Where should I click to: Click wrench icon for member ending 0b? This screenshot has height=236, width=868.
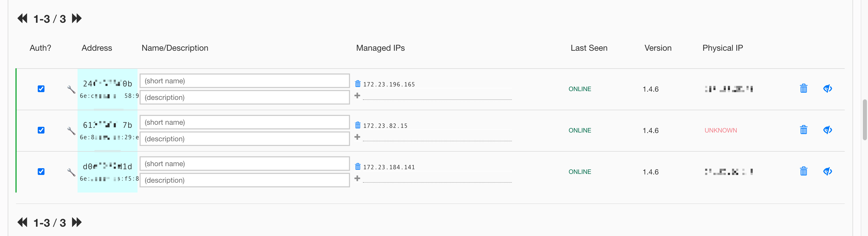tap(71, 89)
